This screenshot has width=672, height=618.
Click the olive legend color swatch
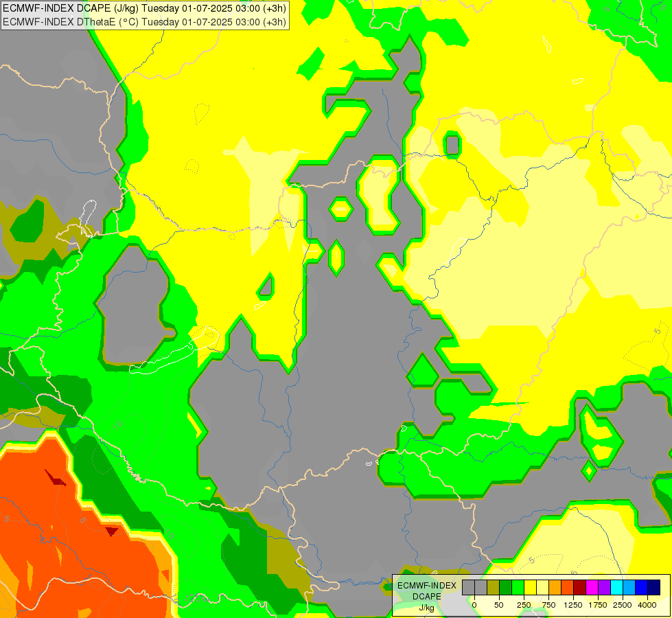[494, 588]
